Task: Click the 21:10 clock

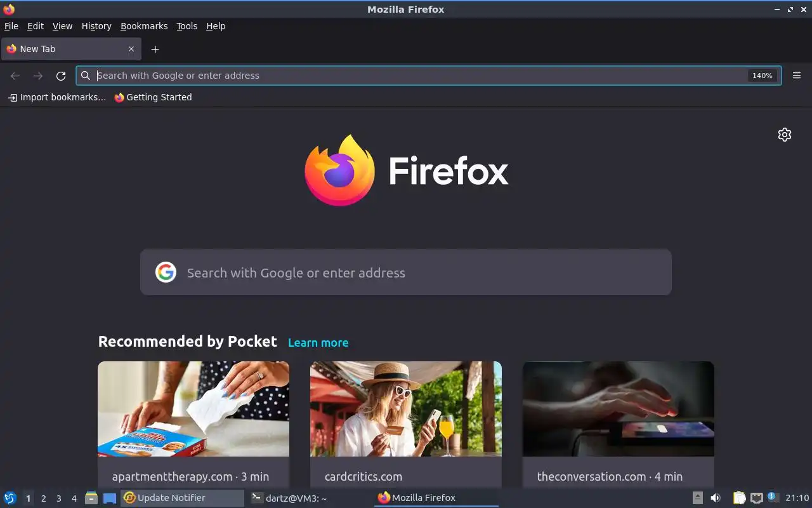Action: tap(797, 498)
